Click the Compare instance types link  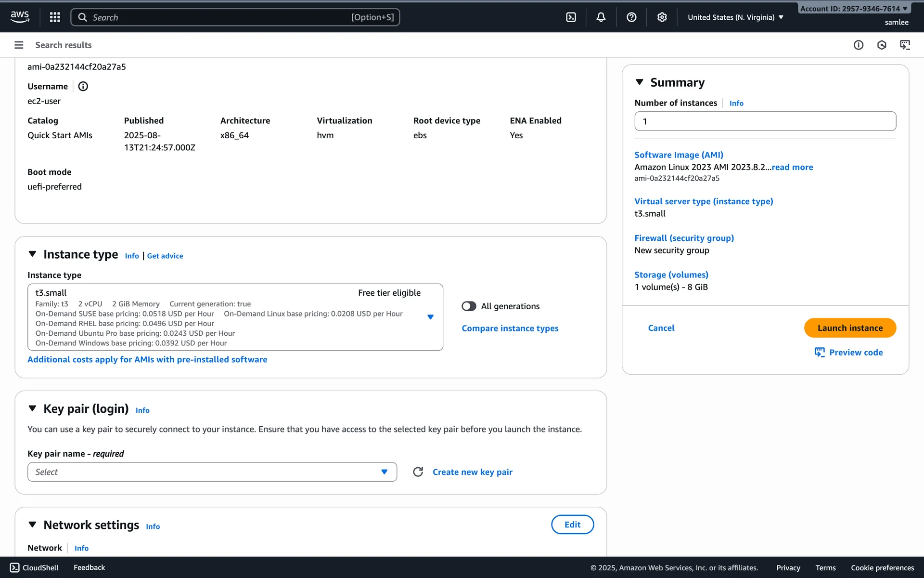[510, 328]
